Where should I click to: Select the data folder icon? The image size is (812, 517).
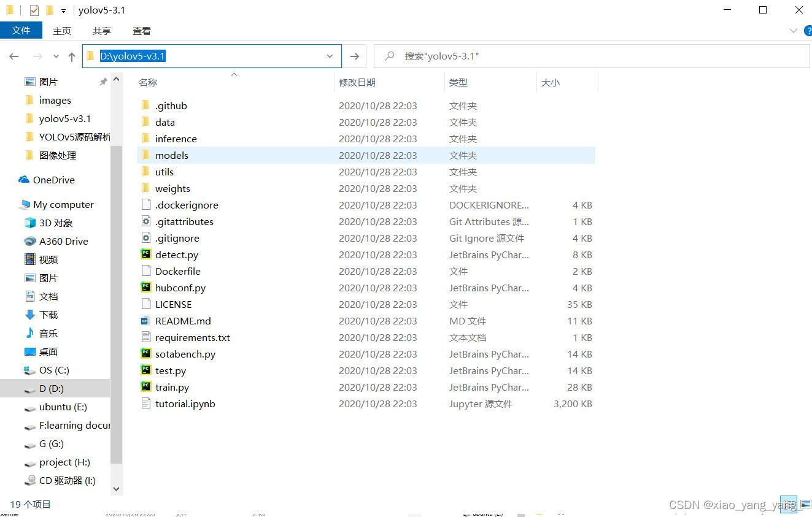[x=145, y=122]
